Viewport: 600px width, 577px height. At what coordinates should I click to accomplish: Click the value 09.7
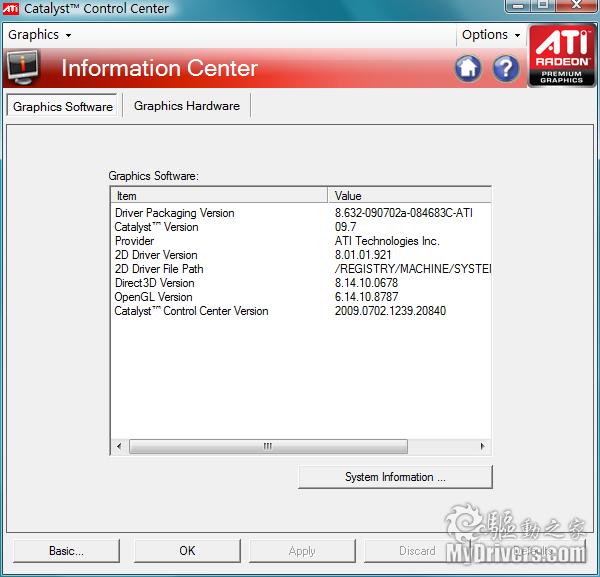[x=346, y=227]
